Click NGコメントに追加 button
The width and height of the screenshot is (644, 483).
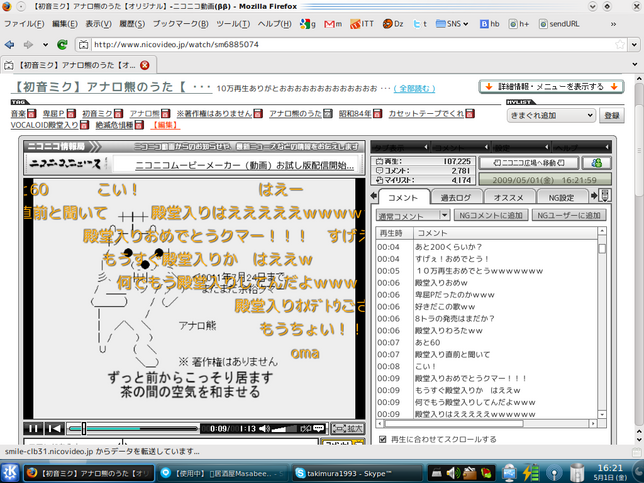pyautogui.click(x=491, y=215)
